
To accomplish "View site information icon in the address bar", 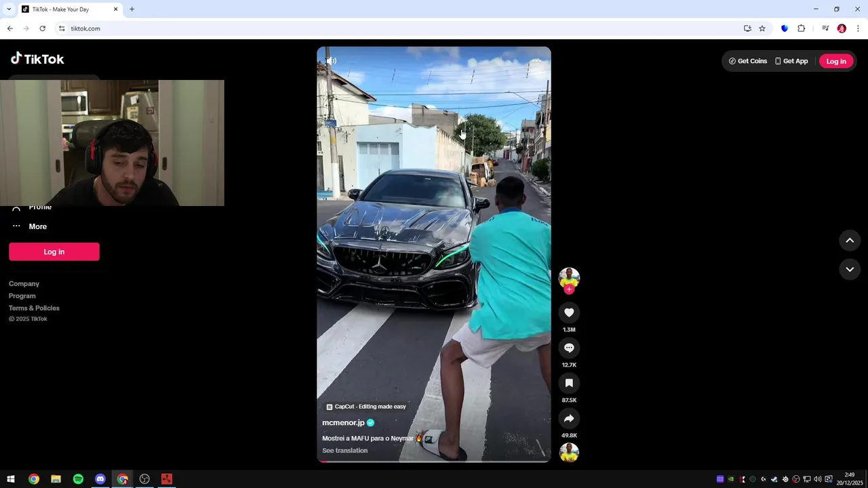I will point(62,28).
